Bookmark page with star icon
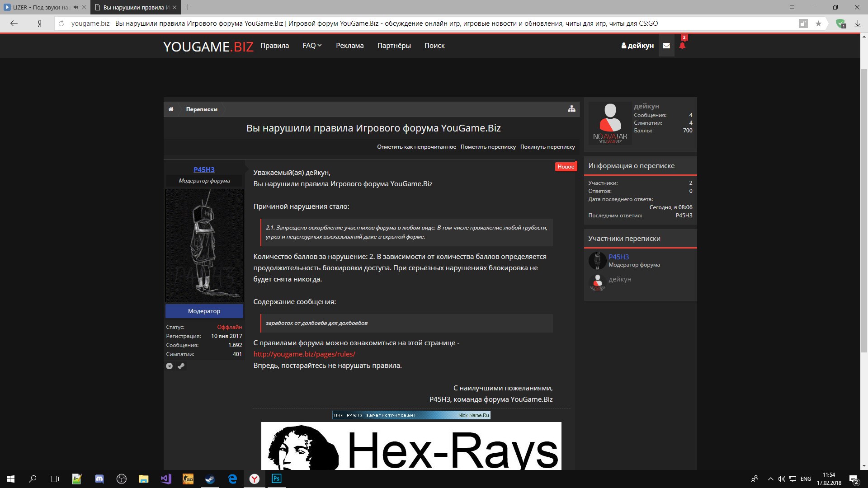868x488 pixels. (818, 23)
